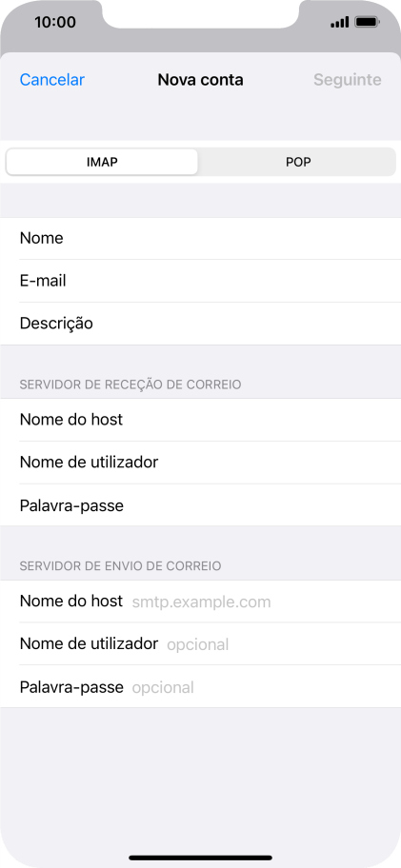Focus the E-mail field
The image size is (401, 868).
click(x=200, y=281)
